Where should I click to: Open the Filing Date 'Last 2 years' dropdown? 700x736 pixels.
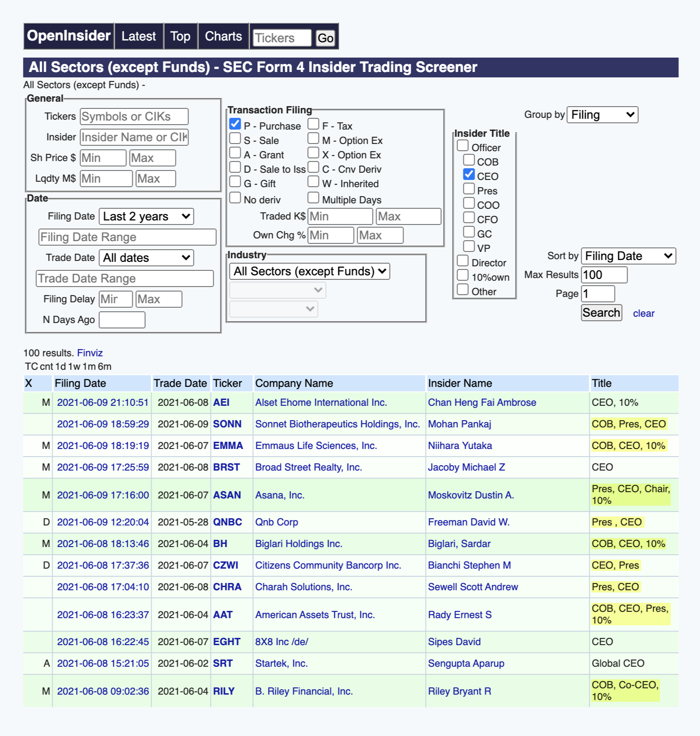coord(146,216)
